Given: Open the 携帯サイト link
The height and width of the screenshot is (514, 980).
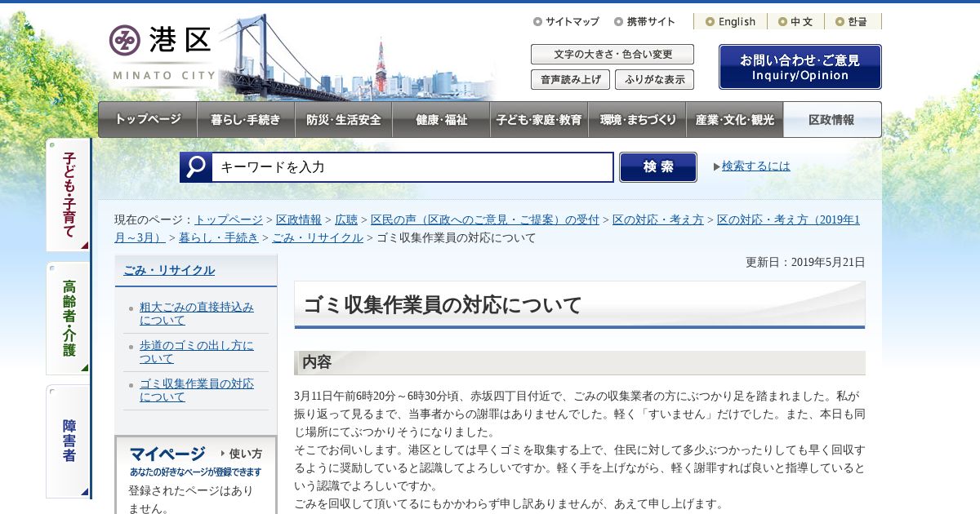Looking at the screenshot, I should 645,22.
